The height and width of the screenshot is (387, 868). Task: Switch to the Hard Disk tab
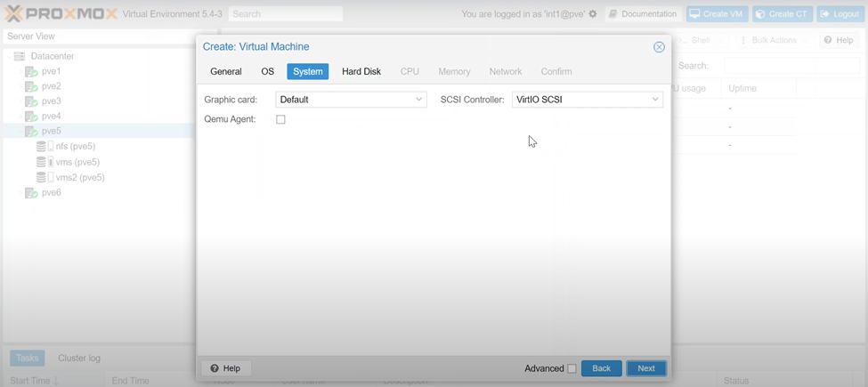pos(361,71)
